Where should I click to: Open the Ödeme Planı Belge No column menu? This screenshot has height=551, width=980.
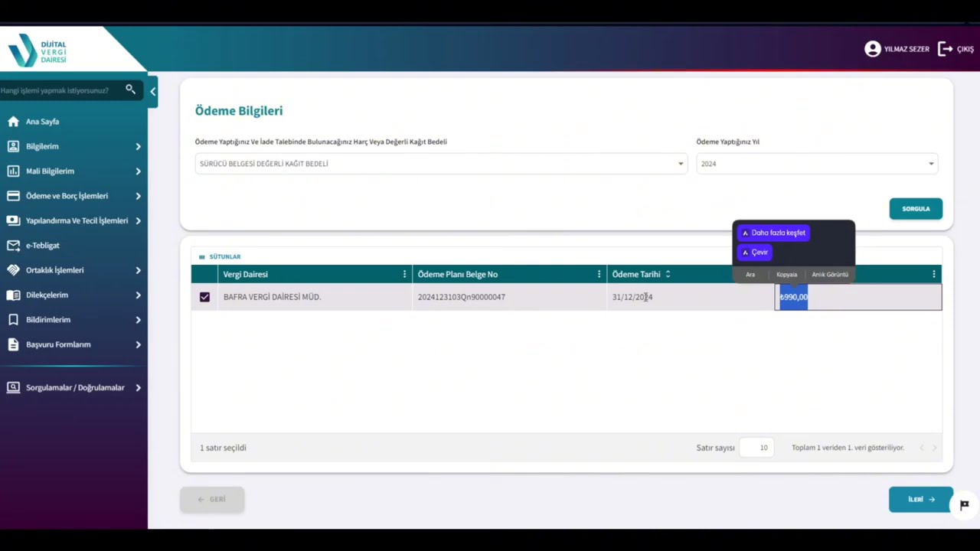(599, 274)
